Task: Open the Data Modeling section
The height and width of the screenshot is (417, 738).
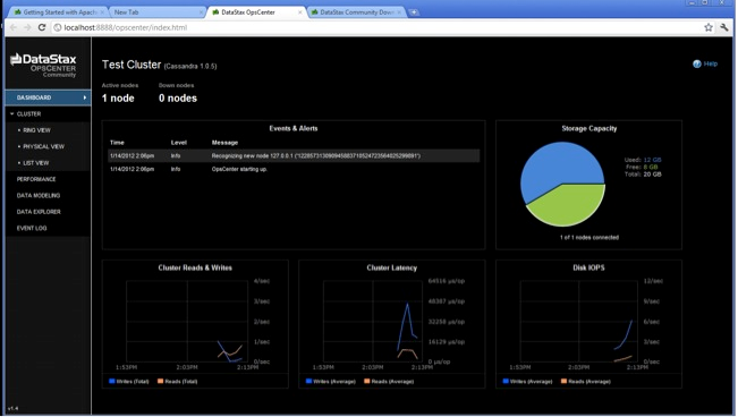Action: [x=38, y=195]
